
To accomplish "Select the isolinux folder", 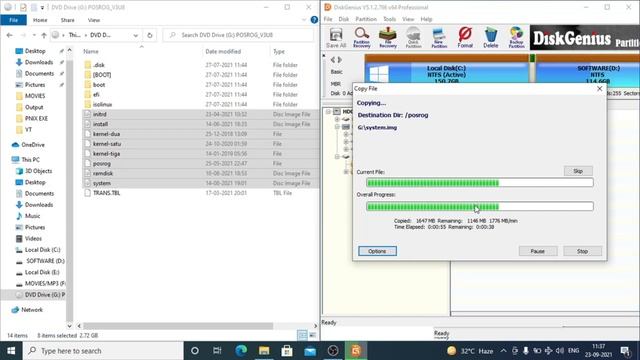I will (x=102, y=104).
